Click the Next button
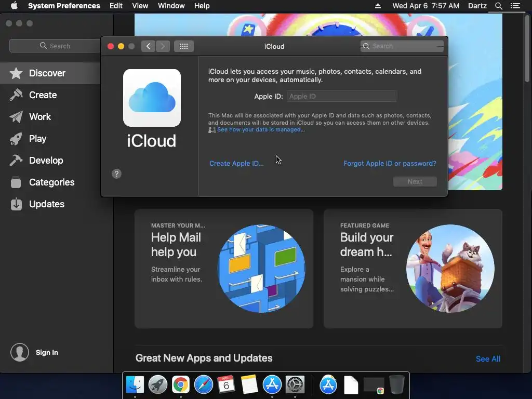Viewport: 532px width, 399px height. pyautogui.click(x=415, y=181)
